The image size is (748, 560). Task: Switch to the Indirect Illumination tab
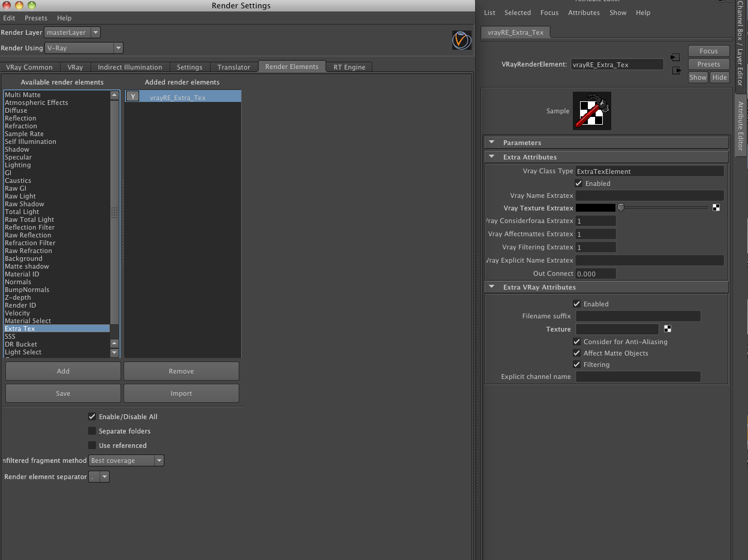point(130,67)
